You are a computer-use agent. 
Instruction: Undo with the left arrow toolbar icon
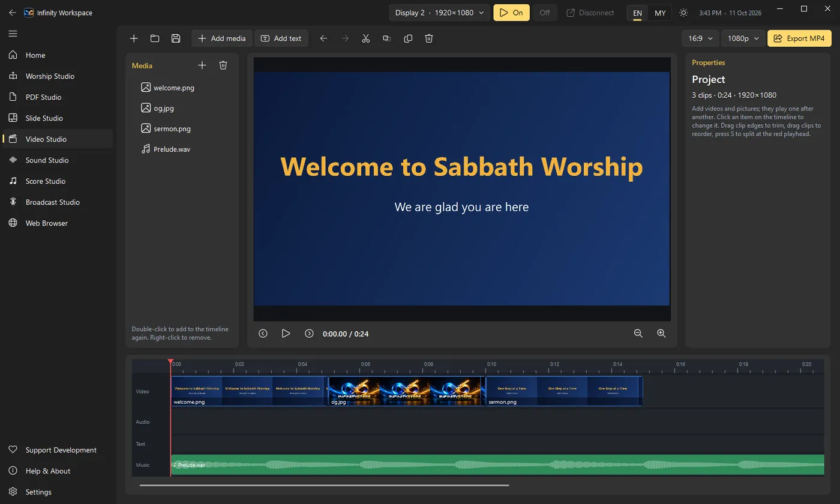click(324, 38)
